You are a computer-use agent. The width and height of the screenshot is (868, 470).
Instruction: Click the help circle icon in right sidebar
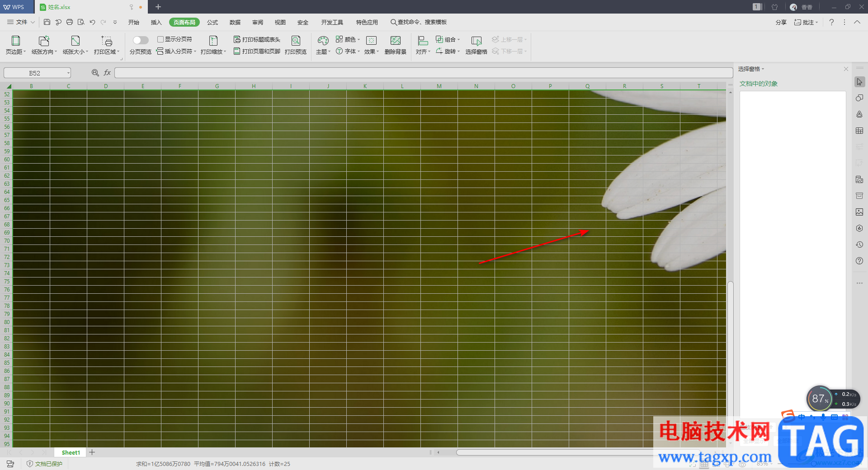tap(859, 261)
